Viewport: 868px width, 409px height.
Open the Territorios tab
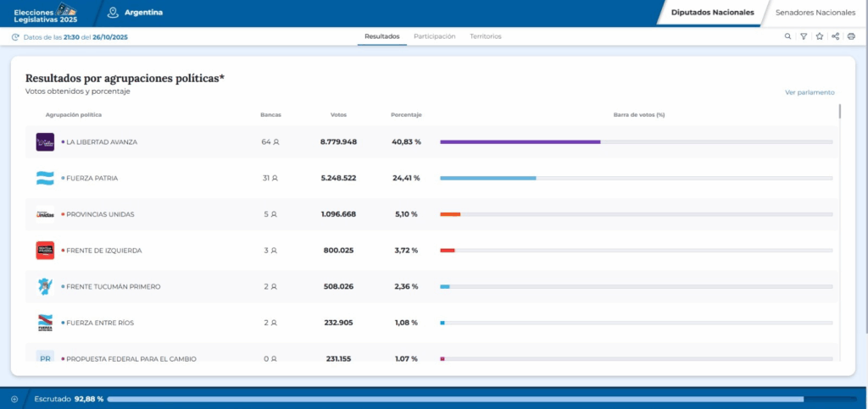(486, 36)
